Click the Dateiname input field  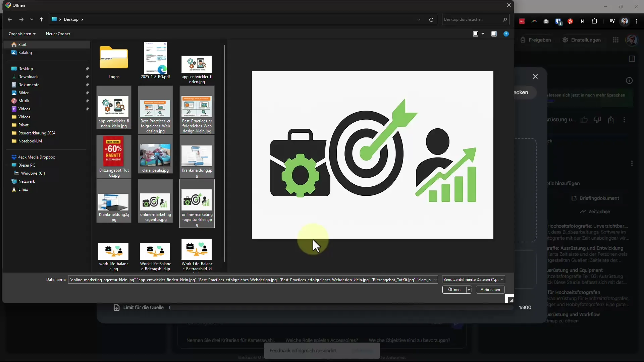pos(250,280)
